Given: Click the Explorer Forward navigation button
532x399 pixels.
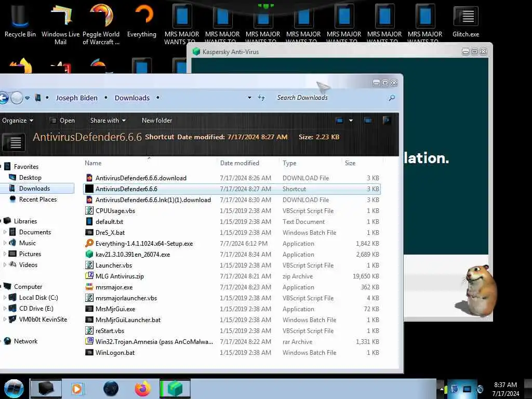Looking at the screenshot, I should click(x=17, y=98).
